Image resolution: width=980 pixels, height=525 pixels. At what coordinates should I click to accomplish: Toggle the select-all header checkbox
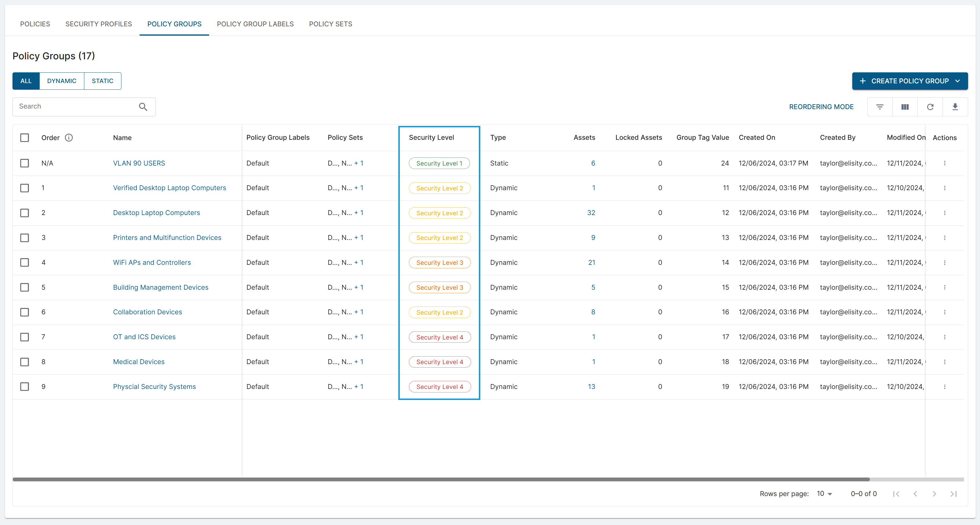point(24,138)
